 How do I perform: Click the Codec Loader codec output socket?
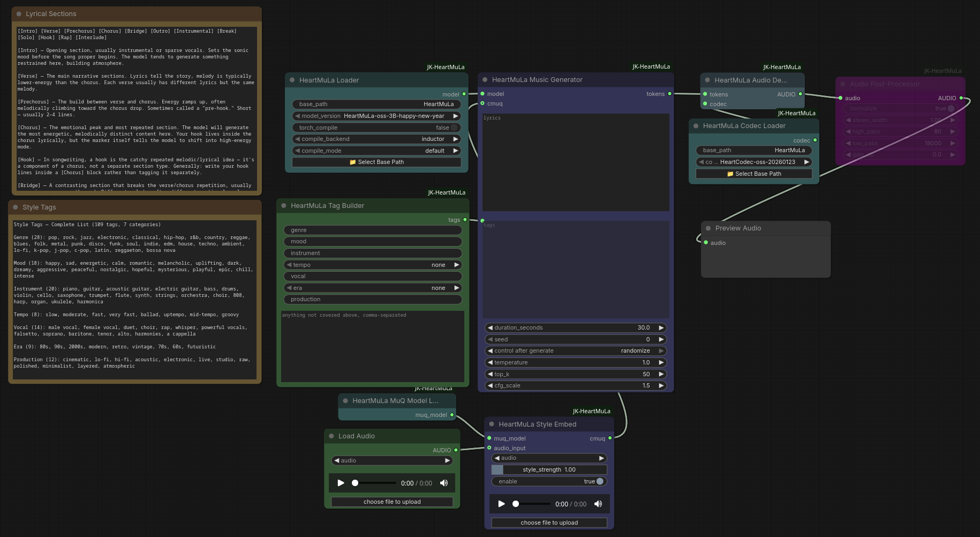815,140
